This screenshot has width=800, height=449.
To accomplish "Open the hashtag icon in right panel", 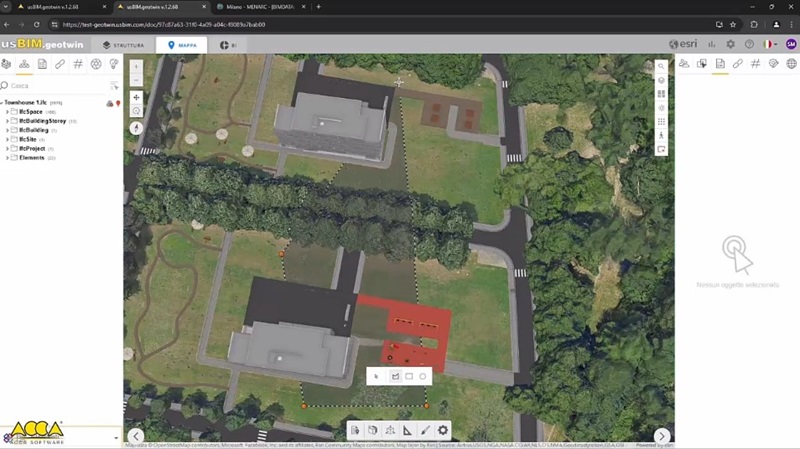I will click(x=756, y=64).
